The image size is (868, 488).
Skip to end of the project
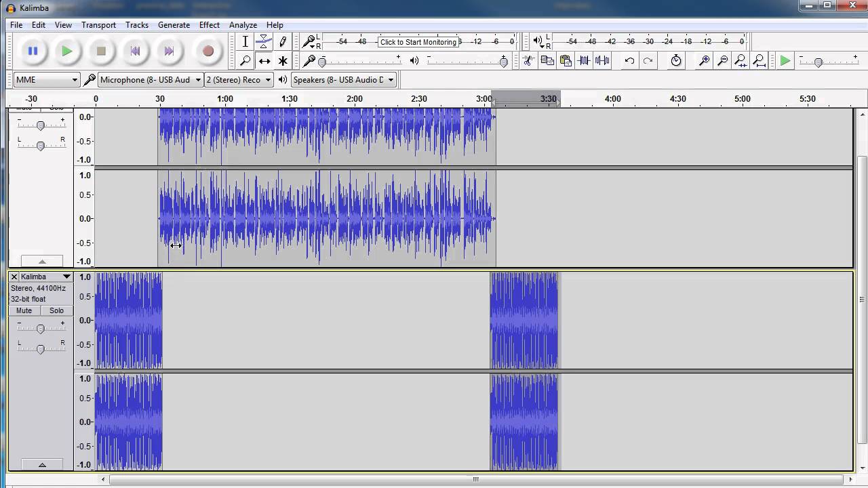[170, 51]
